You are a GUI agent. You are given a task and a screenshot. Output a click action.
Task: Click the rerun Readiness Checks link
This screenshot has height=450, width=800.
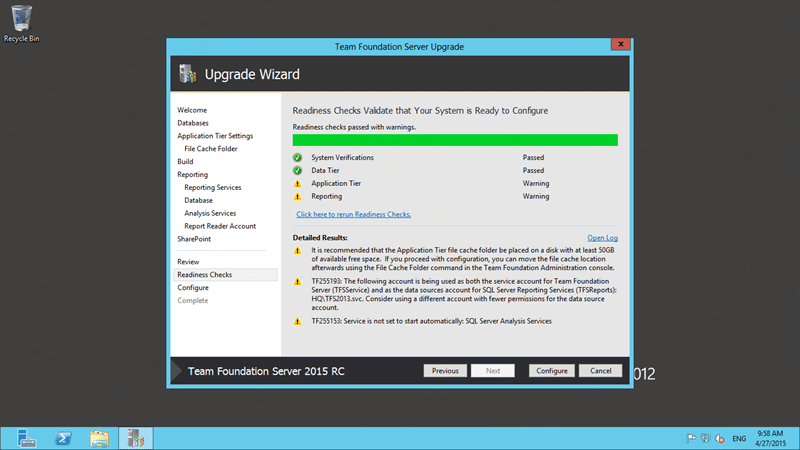pyautogui.click(x=354, y=214)
